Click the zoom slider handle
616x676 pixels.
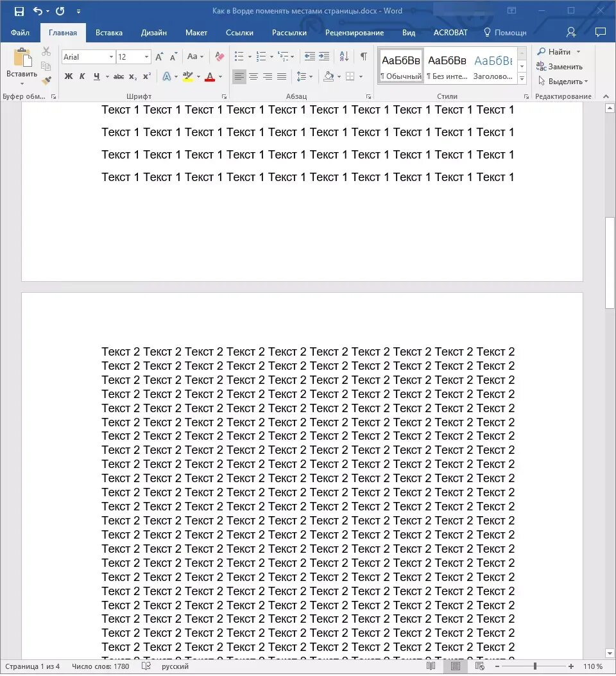pyautogui.click(x=535, y=666)
